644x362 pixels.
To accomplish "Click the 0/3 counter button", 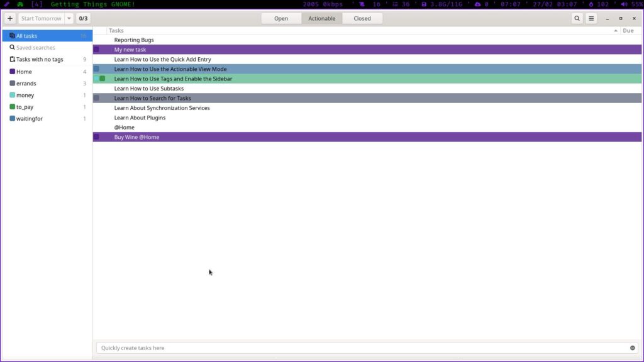I will (84, 18).
